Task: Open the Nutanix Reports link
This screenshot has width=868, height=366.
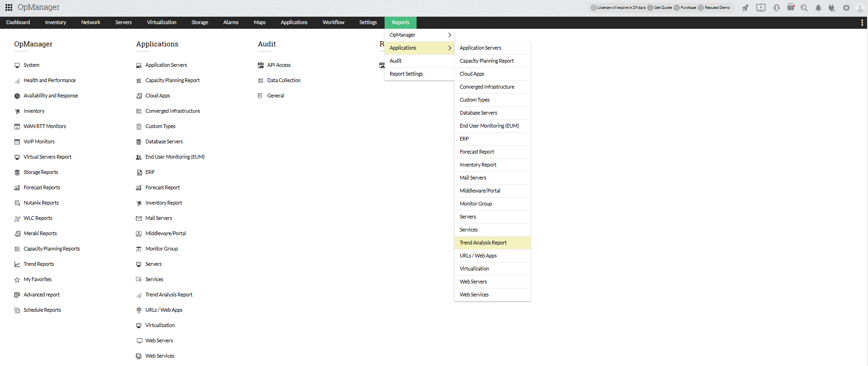Action: click(41, 203)
